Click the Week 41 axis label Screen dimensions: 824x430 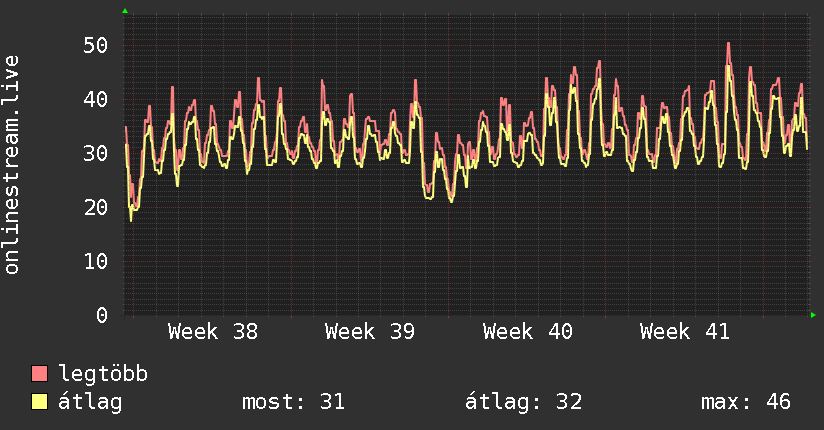pos(685,332)
